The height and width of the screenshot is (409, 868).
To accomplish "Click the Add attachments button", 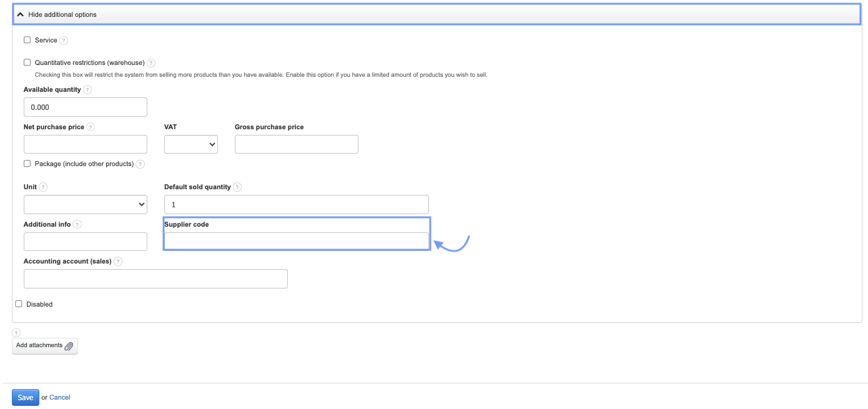I will 45,346.
